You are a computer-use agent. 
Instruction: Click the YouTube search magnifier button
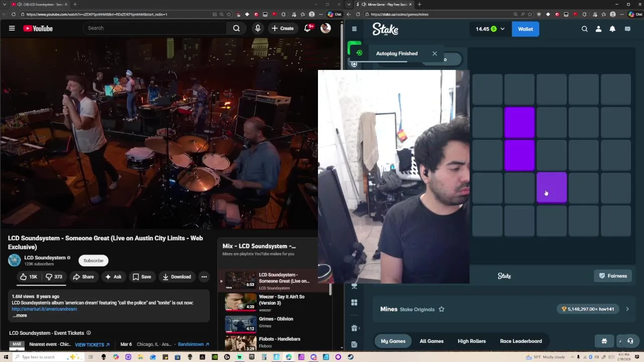(x=236, y=28)
